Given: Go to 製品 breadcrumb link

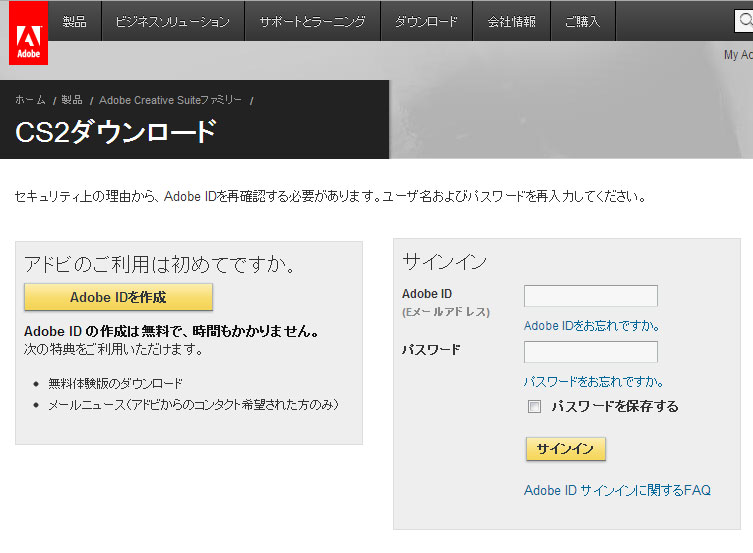Looking at the screenshot, I should pyautogui.click(x=72, y=100).
